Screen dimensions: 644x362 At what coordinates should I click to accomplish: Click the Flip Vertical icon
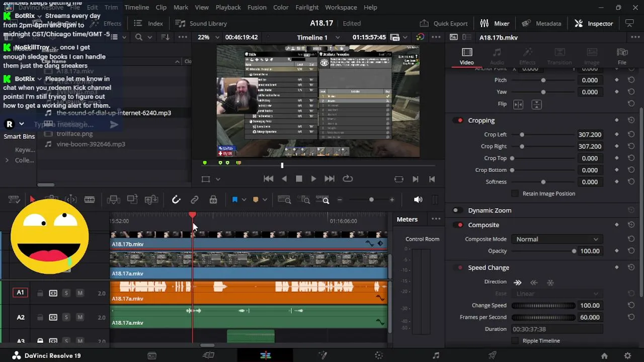[x=537, y=104]
